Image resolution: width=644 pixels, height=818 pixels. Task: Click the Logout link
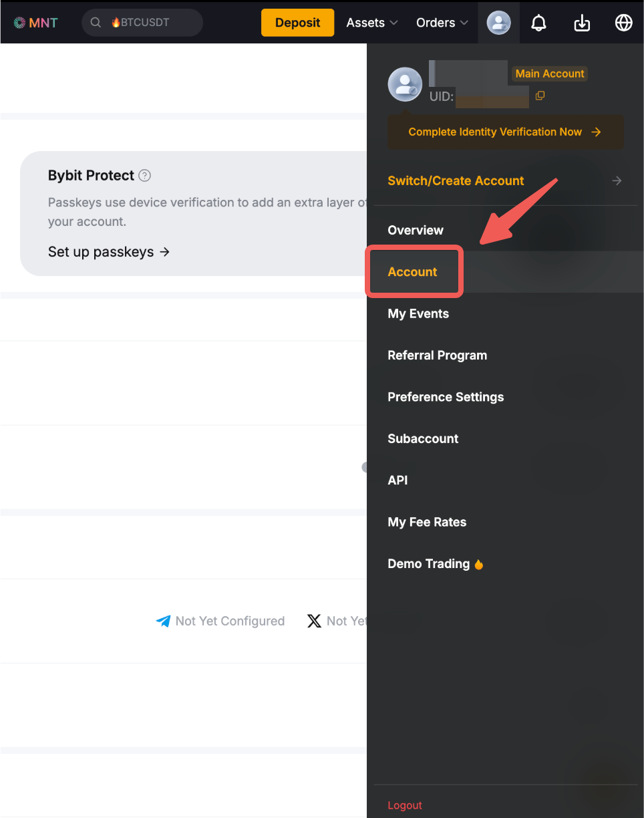(405, 805)
